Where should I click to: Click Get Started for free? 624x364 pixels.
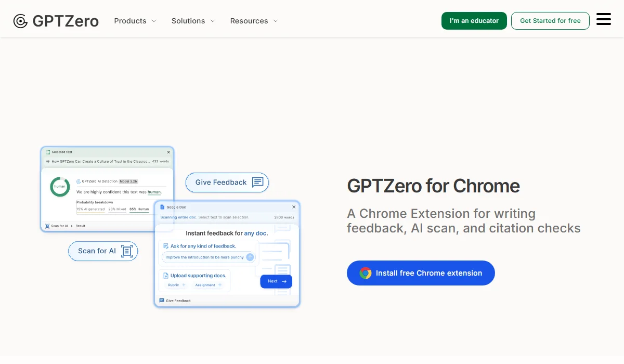tap(550, 21)
